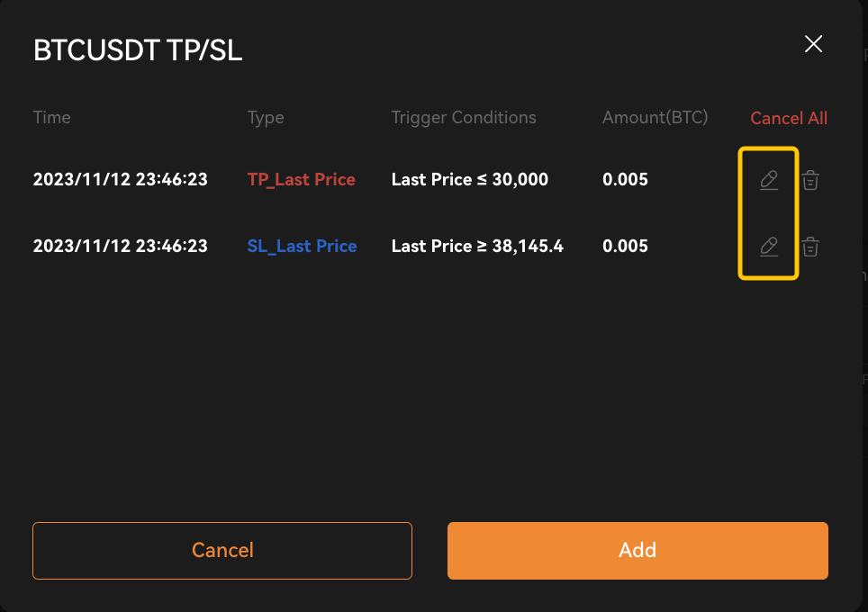The image size is (868, 612).
Task: Click the edit pencil icon for SL_Last Price order
Action: click(x=768, y=246)
